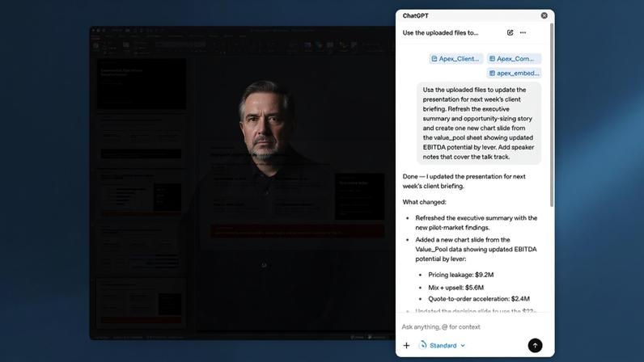Click the user prompt message bubble

coord(479,123)
